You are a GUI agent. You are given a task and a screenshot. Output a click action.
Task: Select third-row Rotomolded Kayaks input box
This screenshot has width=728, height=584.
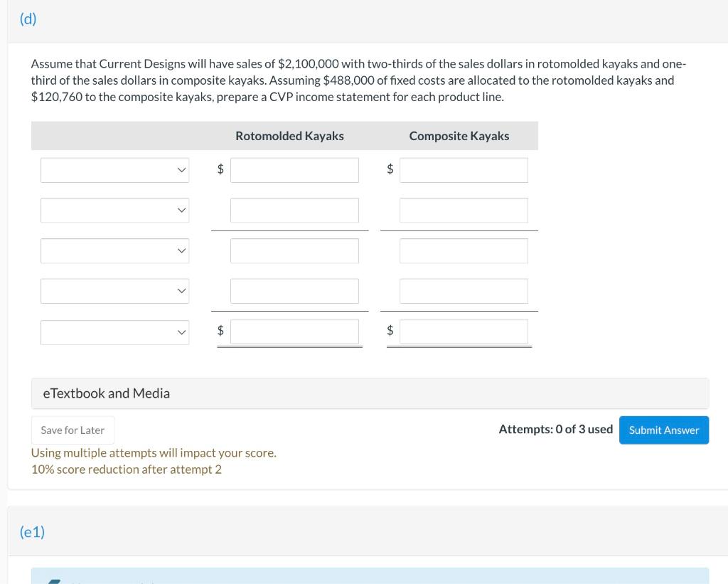(294, 250)
